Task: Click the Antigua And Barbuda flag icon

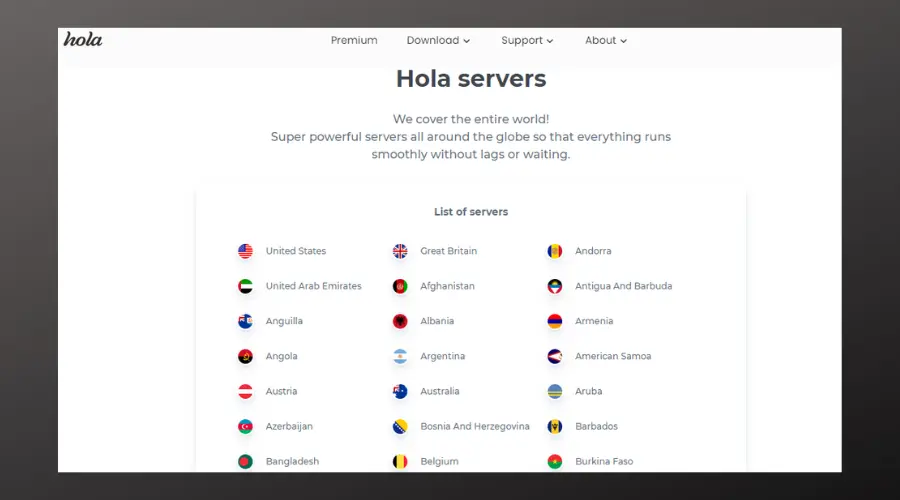Action: click(554, 286)
